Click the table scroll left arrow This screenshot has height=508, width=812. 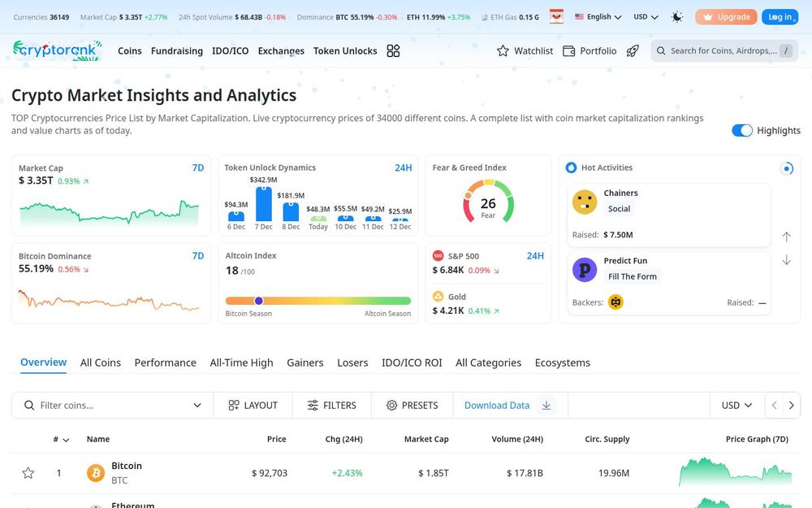coord(774,406)
